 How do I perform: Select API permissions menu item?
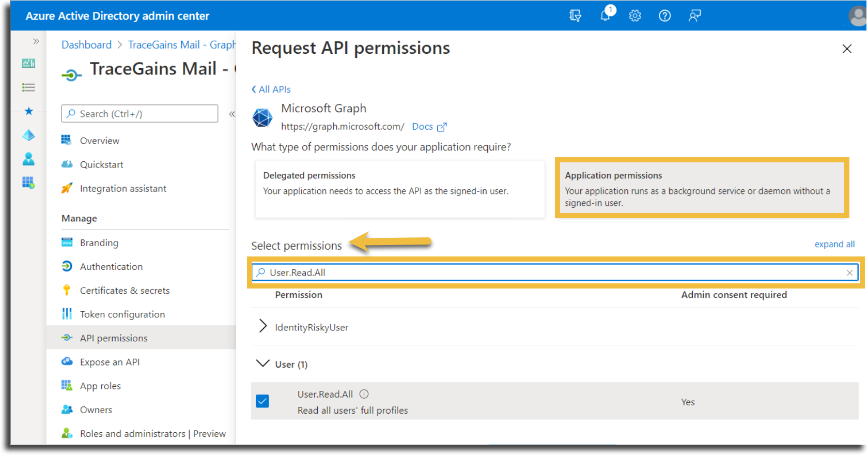(141, 338)
